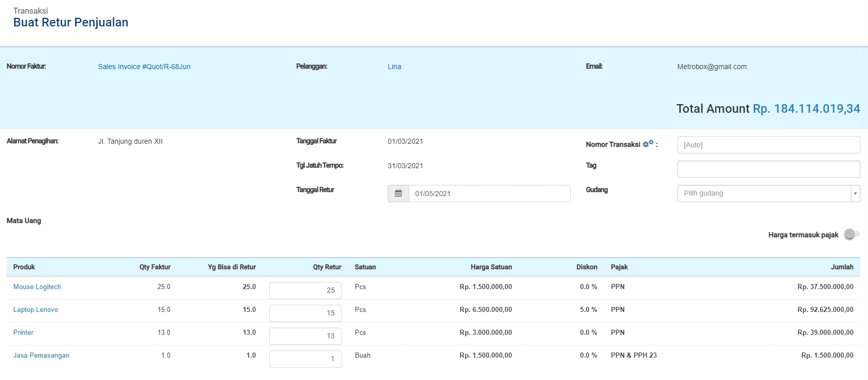Open the calendar icon for Tanggal Retur
Viewport: 868px width, 380px height.
coord(398,194)
